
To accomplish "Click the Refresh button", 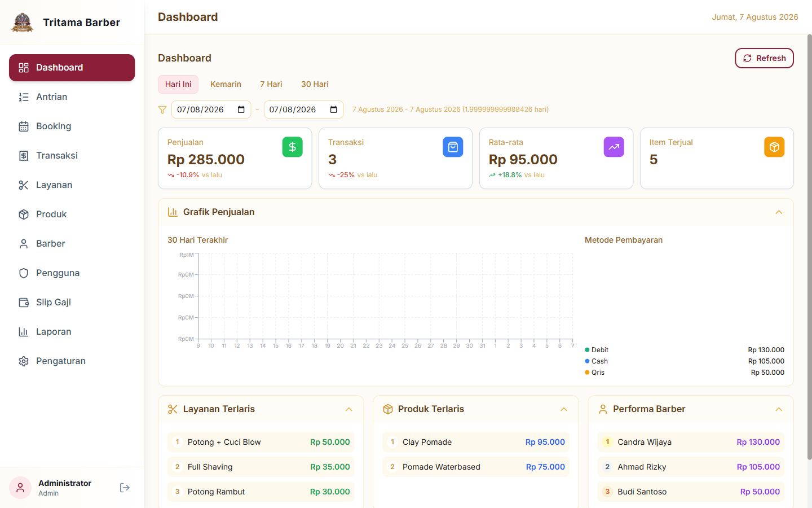I will pos(764,58).
